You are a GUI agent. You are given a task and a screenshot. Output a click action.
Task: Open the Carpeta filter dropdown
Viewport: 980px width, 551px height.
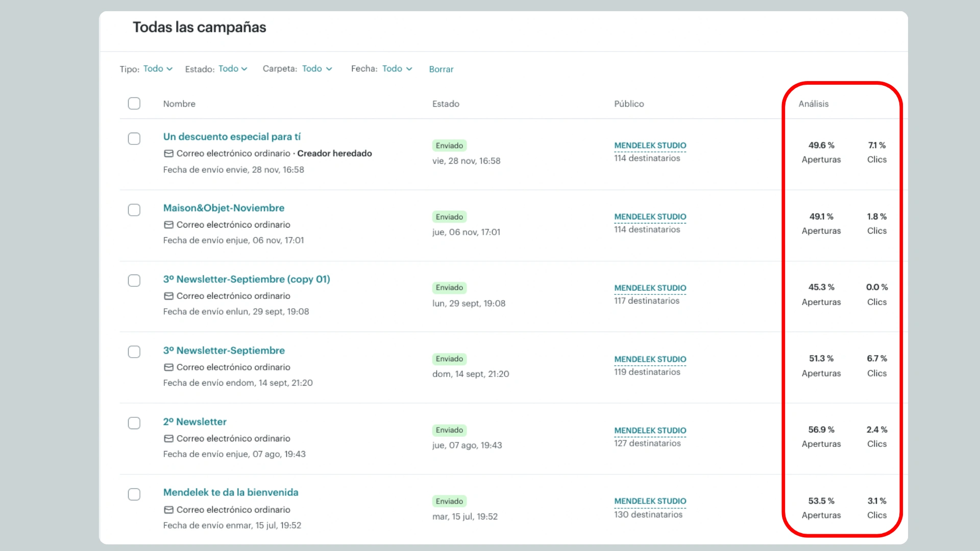(316, 69)
